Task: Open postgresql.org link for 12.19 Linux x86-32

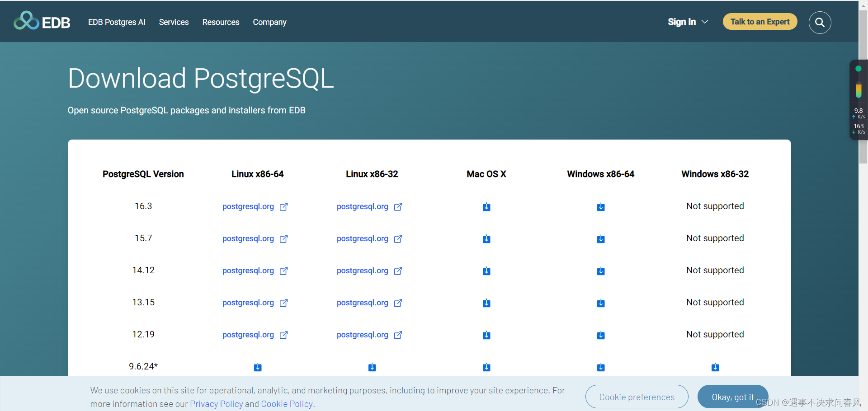Action: (x=369, y=335)
